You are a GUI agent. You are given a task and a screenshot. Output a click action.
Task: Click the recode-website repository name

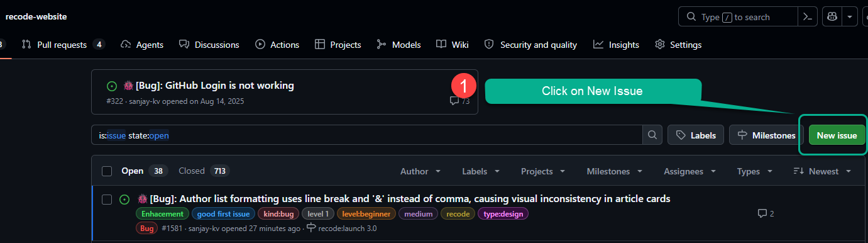36,16
